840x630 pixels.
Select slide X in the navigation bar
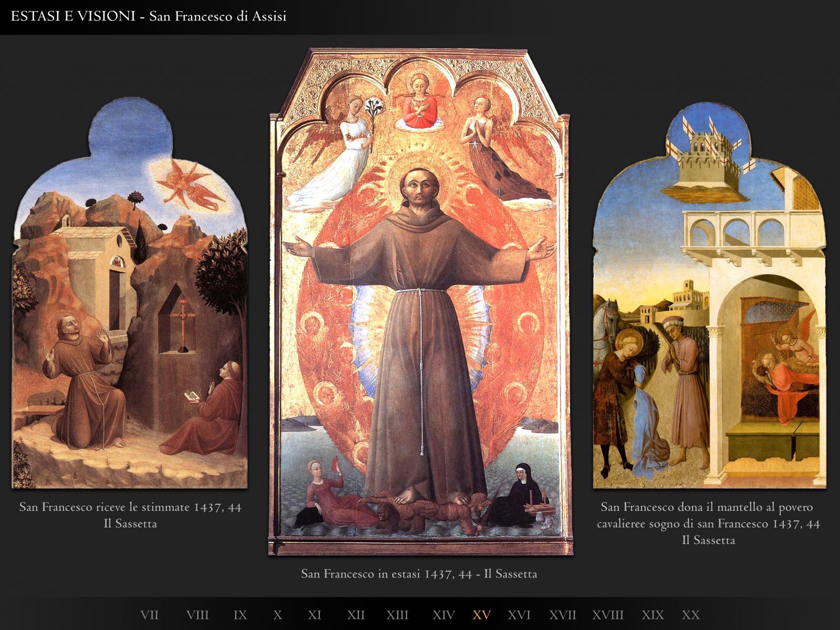278,615
